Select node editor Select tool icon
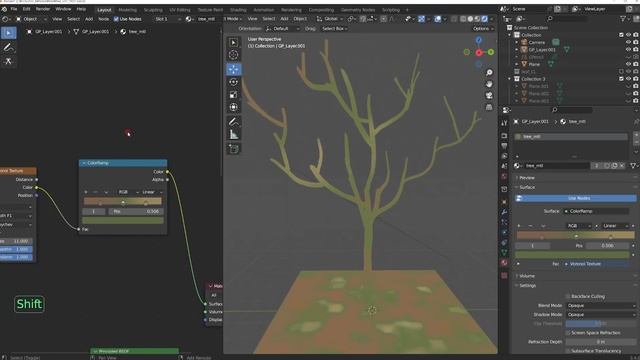640x360 pixels. click(9, 33)
